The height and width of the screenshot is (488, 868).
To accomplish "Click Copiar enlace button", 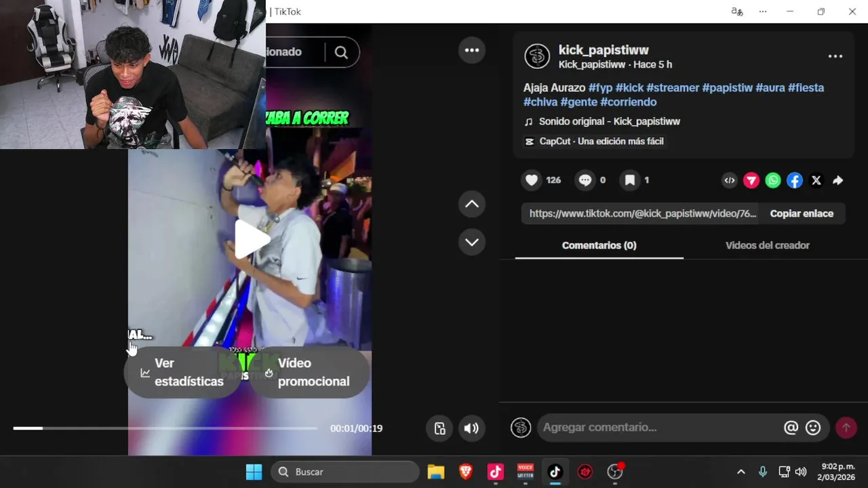I will [x=802, y=213].
